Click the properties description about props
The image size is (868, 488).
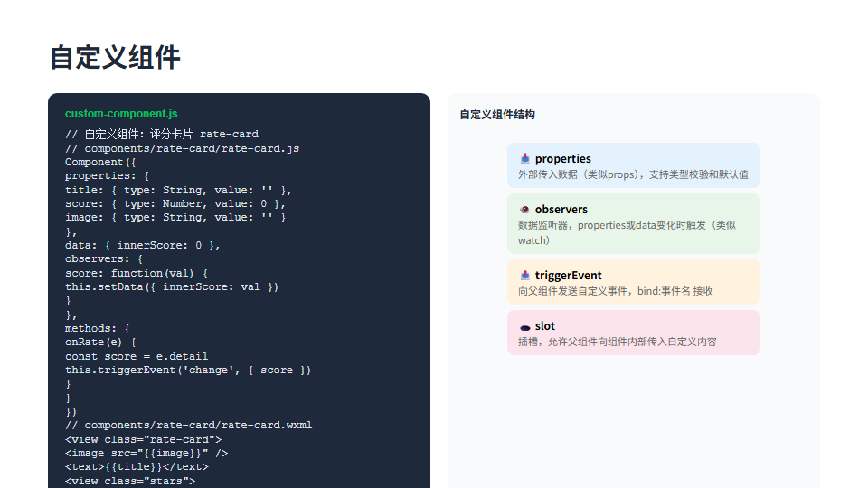[633, 174]
